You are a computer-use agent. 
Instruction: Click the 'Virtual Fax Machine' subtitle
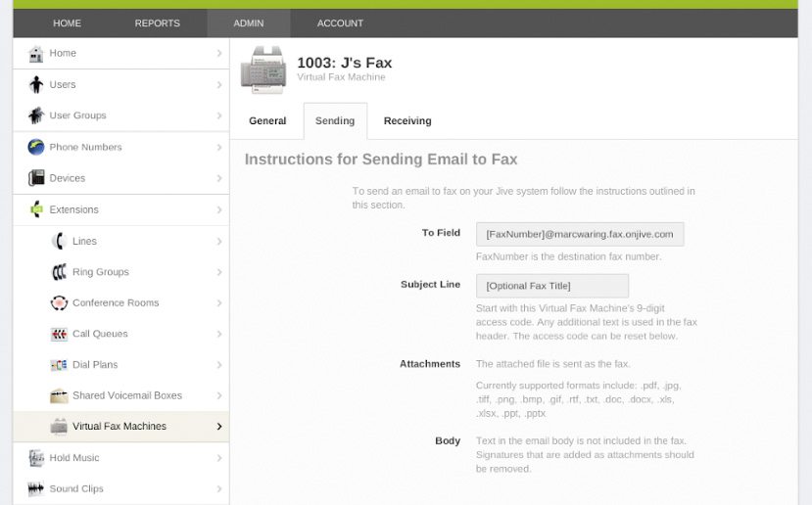point(341,77)
